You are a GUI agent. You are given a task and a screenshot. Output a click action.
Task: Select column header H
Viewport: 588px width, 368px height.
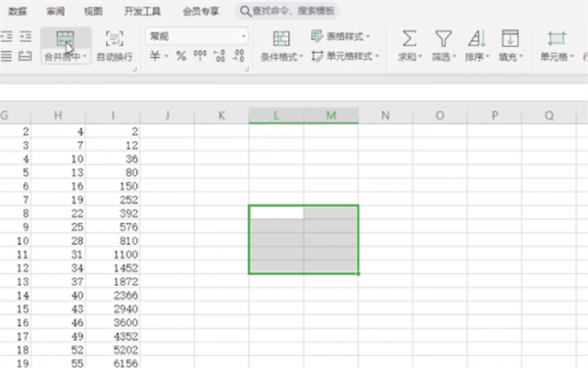click(x=58, y=115)
